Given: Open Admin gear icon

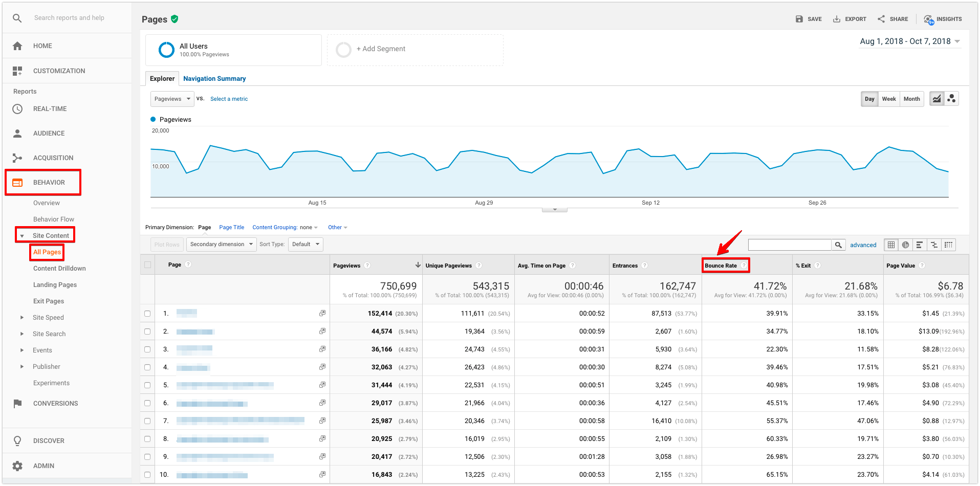Looking at the screenshot, I should 17,466.
